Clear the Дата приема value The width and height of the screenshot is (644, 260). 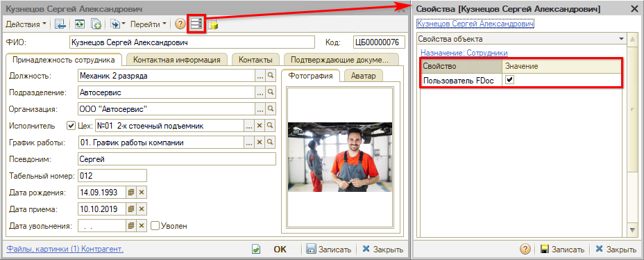[x=142, y=209]
